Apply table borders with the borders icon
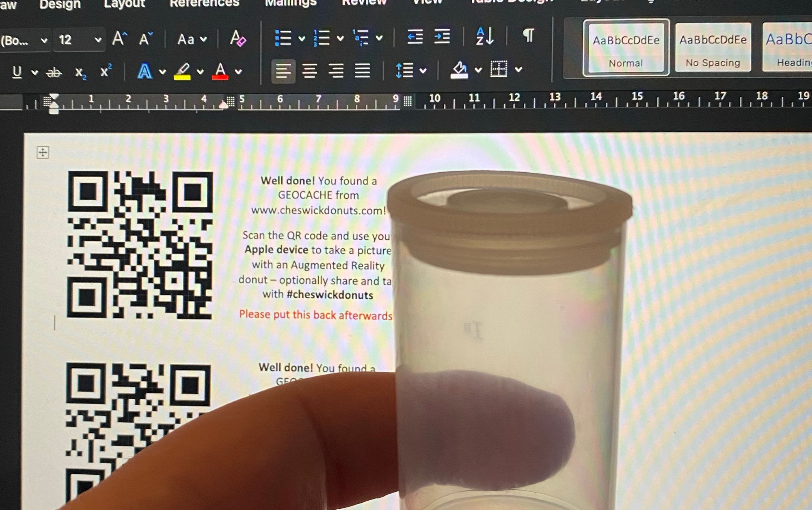 [x=499, y=69]
